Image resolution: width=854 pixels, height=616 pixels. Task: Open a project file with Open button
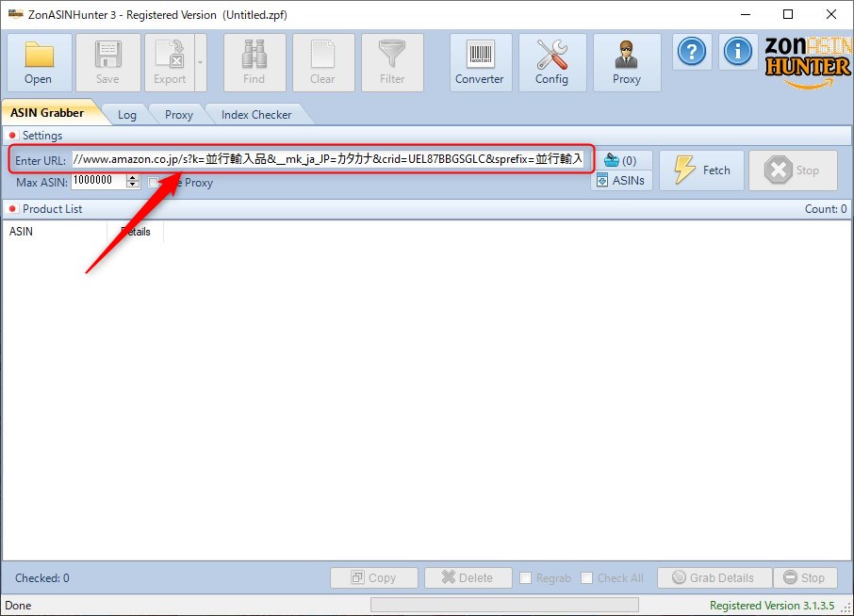coord(40,62)
